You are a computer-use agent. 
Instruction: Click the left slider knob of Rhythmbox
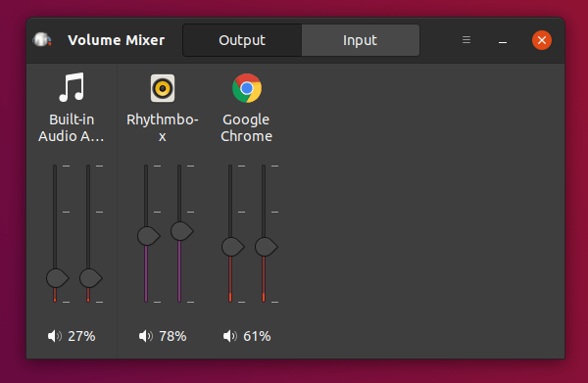(148, 236)
